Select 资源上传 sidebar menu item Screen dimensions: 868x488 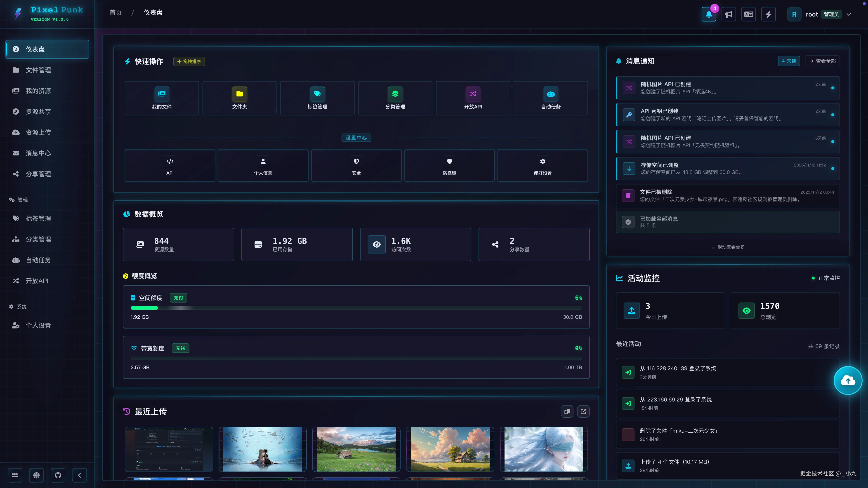coord(38,132)
